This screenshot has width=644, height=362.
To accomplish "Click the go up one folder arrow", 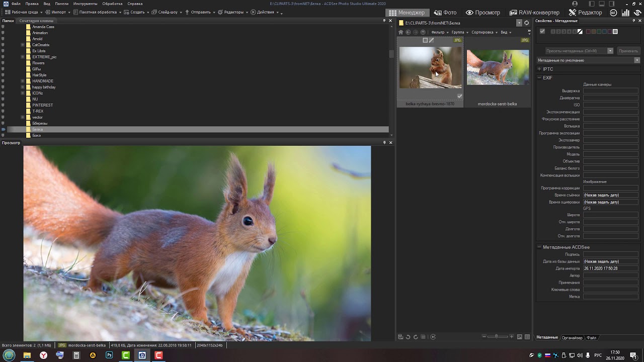I will point(423,32).
